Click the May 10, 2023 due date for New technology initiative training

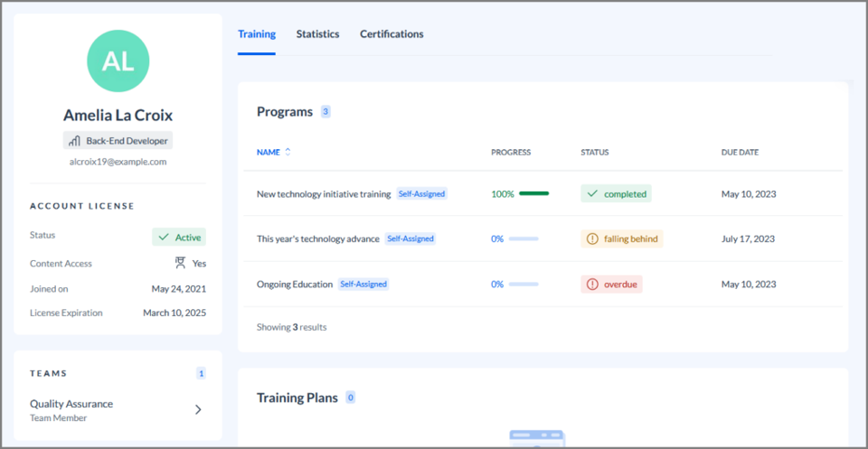coord(749,194)
